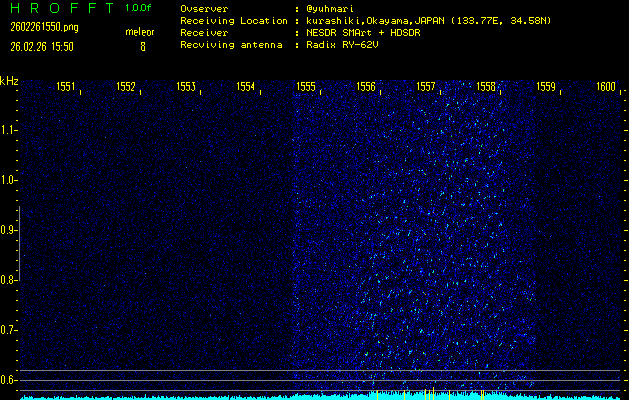Screen dimensions: 629x400
Task: Click the 1553 time marker
Action: click(x=186, y=87)
